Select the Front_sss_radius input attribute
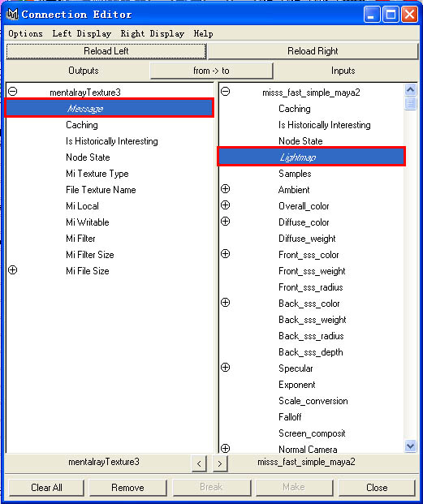This screenshot has height=504, width=423. (310, 287)
